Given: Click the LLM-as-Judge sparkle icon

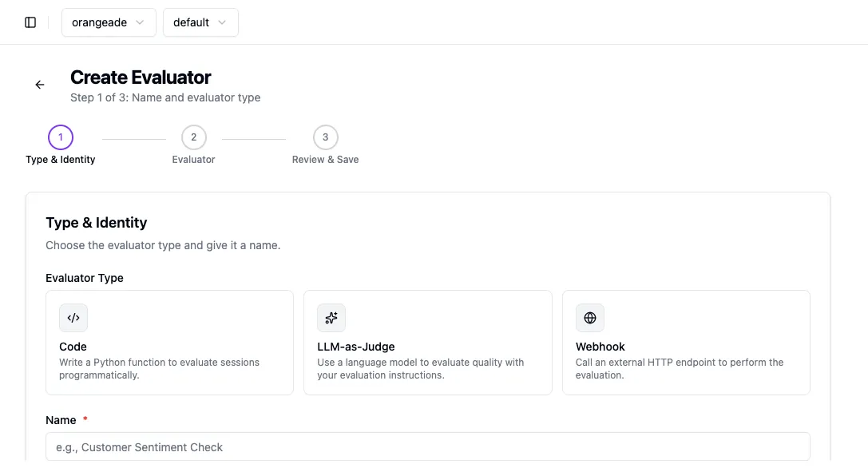Looking at the screenshot, I should click(x=331, y=317).
